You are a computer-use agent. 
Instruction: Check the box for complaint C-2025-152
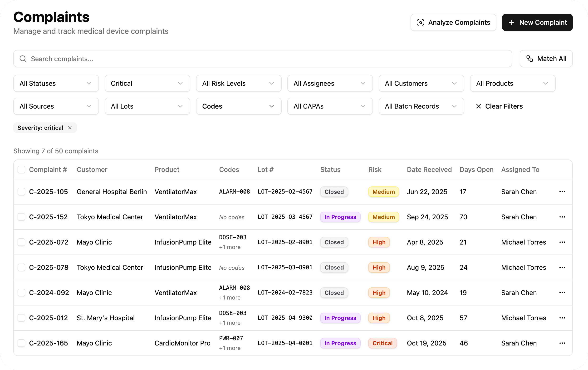point(21,217)
